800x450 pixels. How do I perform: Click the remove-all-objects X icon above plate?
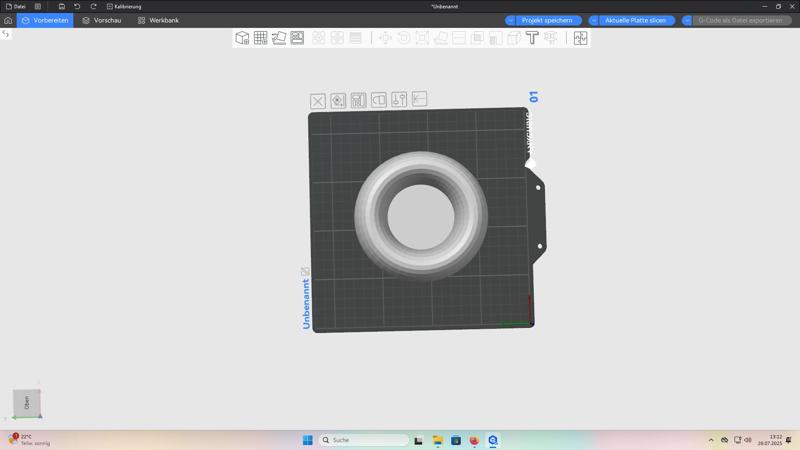click(x=318, y=101)
